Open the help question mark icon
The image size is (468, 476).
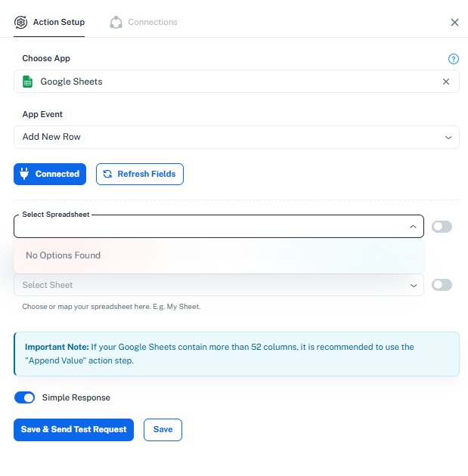[454, 59]
